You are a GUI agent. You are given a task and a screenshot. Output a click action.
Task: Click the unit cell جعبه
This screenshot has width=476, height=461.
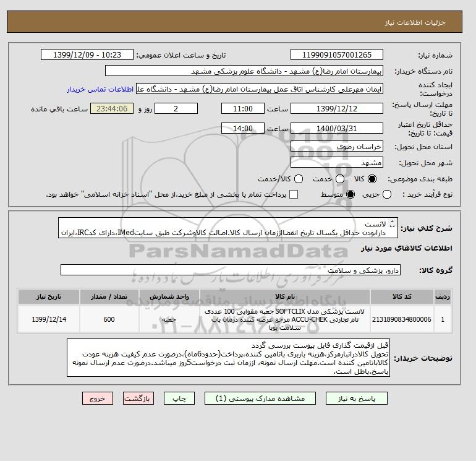click(169, 319)
